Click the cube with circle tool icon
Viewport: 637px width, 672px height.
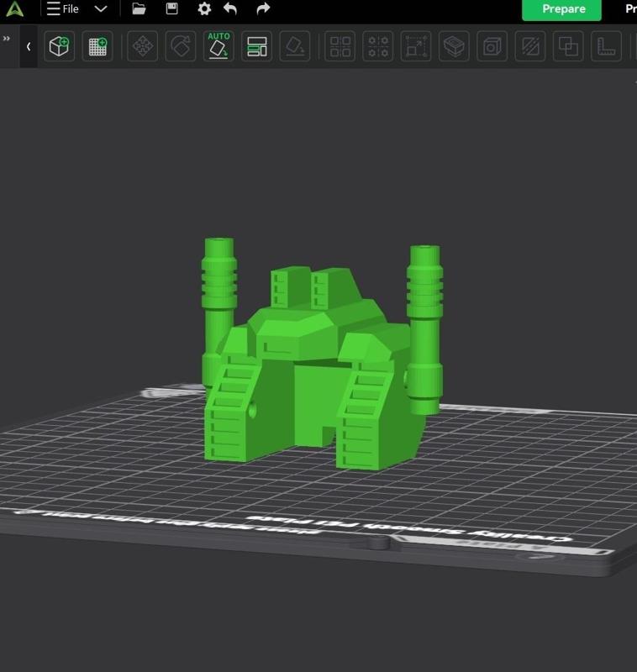pyautogui.click(x=492, y=46)
